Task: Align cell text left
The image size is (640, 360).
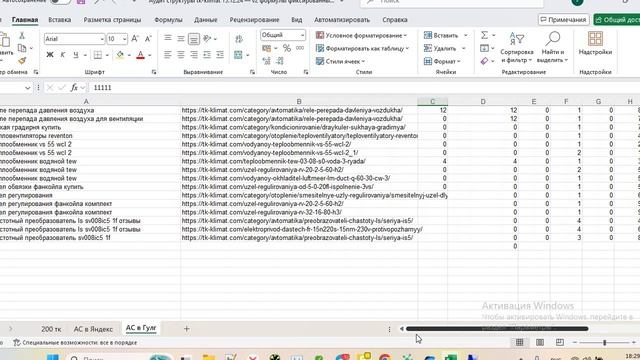Action: (168, 55)
